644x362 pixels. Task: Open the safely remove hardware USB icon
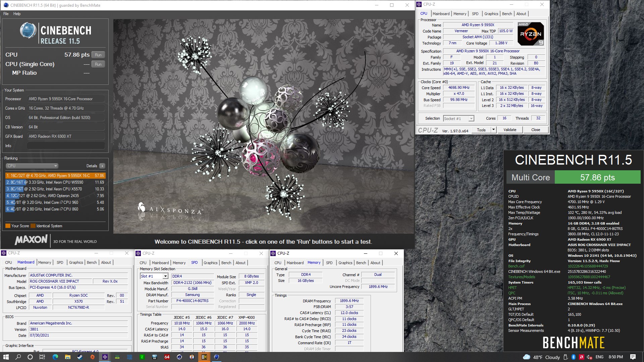tap(566, 357)
